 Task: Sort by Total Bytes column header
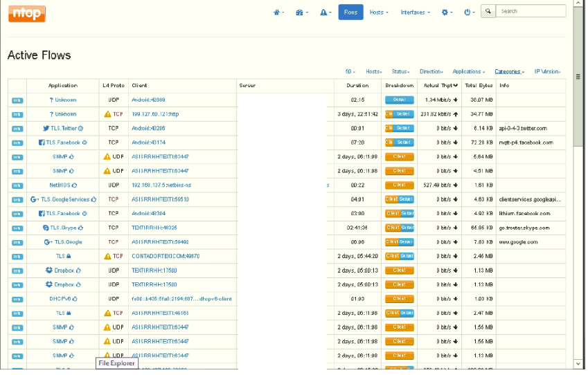point(479,86)
